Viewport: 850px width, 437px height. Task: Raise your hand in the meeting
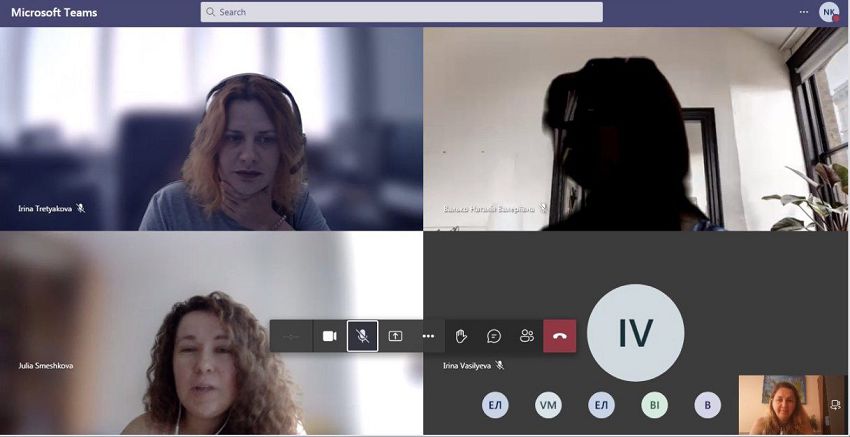(461, 336)
